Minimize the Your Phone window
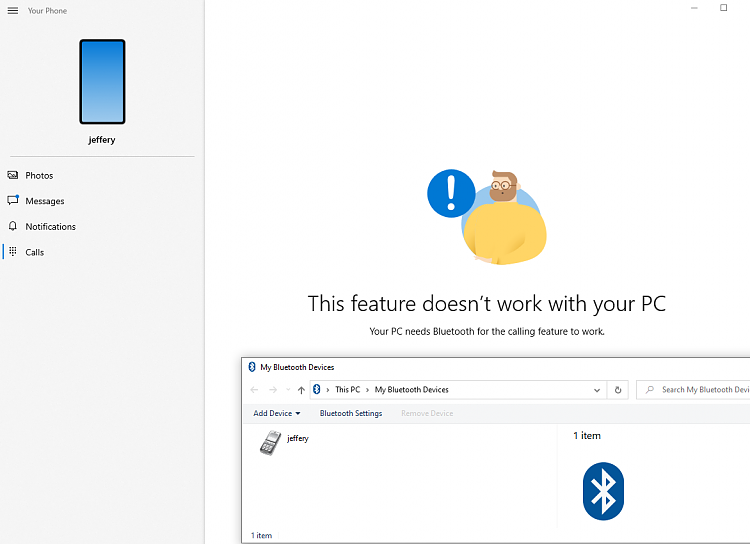This screenshot has height=544, width=750. 694,8
